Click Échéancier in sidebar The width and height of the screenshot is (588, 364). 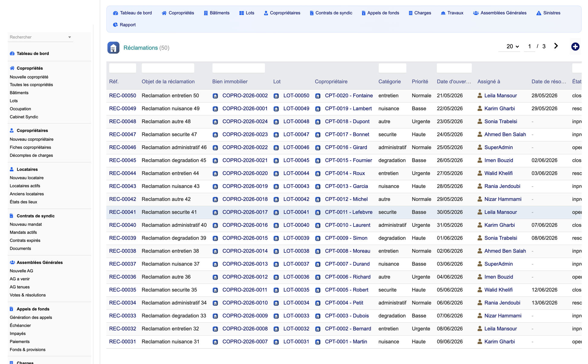(20, 325)
